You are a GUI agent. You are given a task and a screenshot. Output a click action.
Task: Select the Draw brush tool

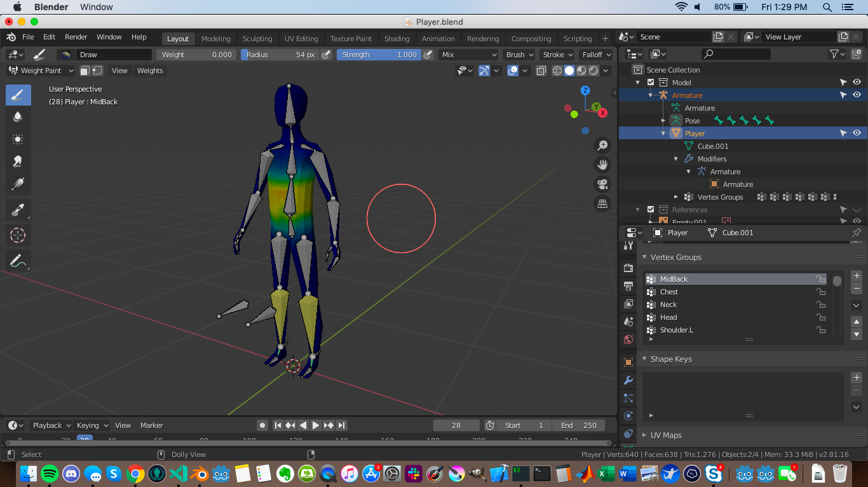click(x=18, y=95)
